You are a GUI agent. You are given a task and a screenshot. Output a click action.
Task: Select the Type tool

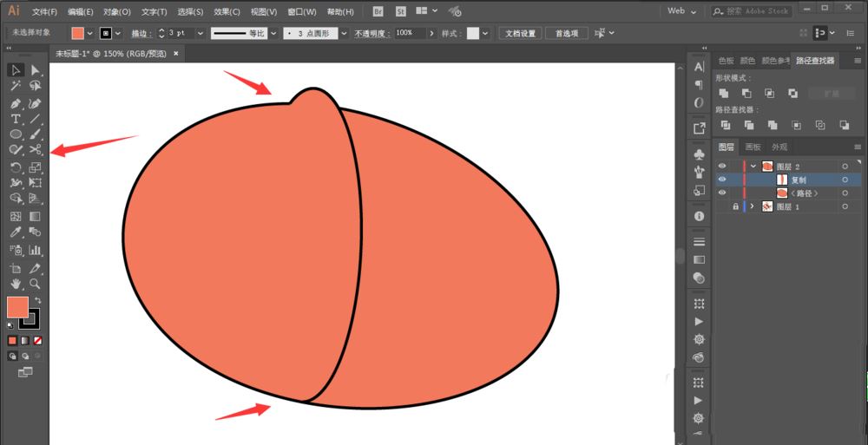[x=16, y=118]
